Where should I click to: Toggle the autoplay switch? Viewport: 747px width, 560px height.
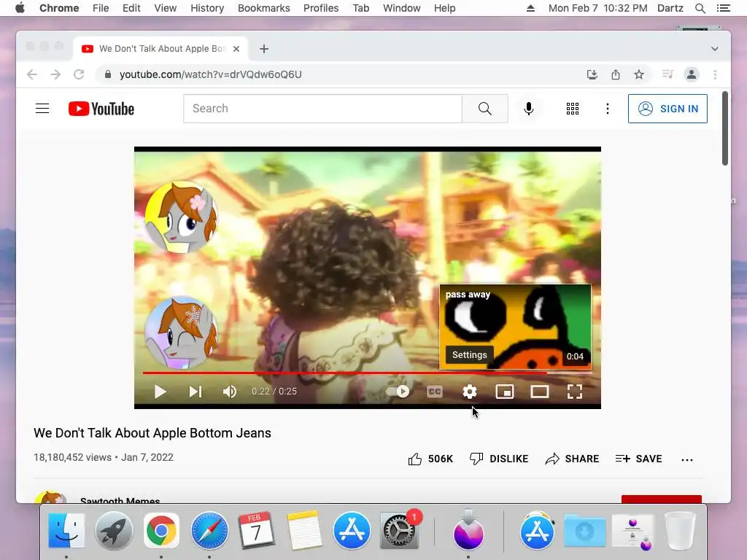(x=398, y=392)
